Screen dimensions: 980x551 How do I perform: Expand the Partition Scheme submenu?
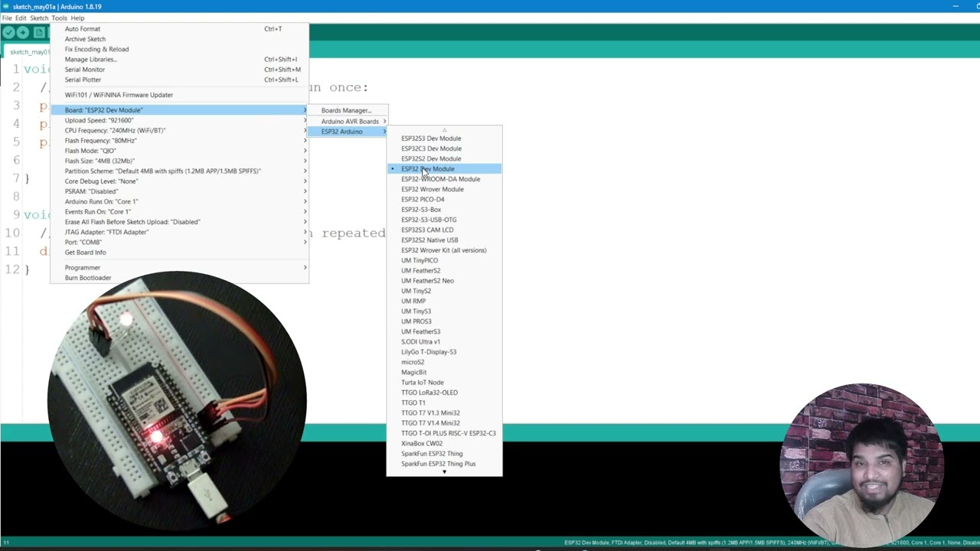click(x=180, y=171)
